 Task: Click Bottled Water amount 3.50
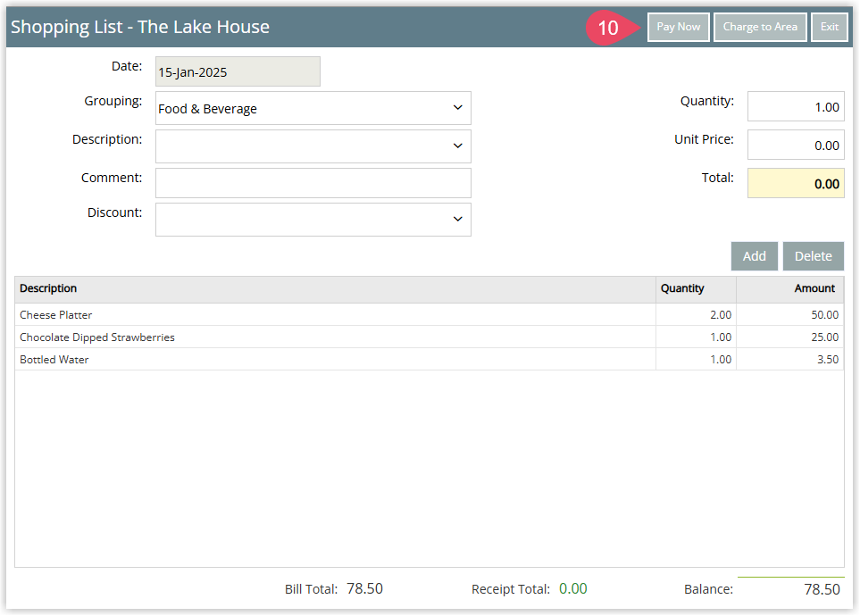[x=828, y=359]
